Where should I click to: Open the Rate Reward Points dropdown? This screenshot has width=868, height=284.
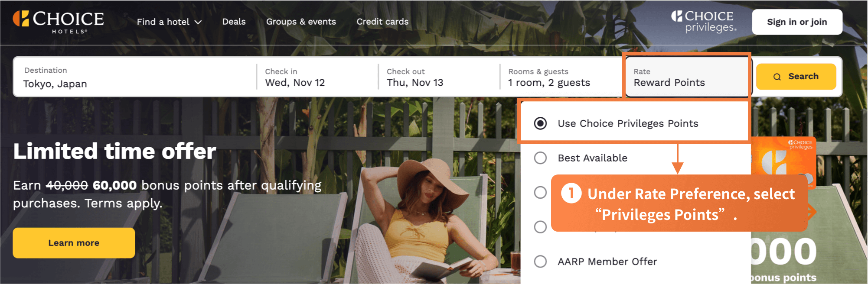click(x=687, y=77)
